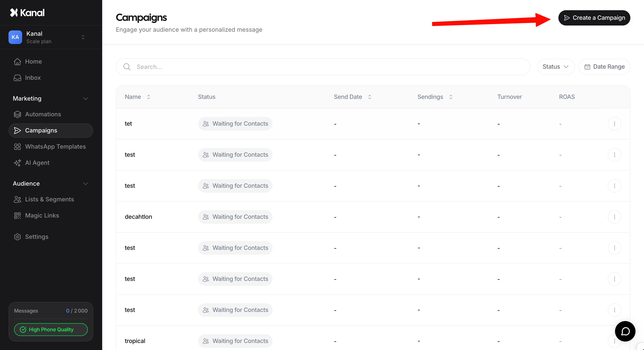644x350 pixels.
Task: Open the chat support bubble icon
Action: point(625,331)
